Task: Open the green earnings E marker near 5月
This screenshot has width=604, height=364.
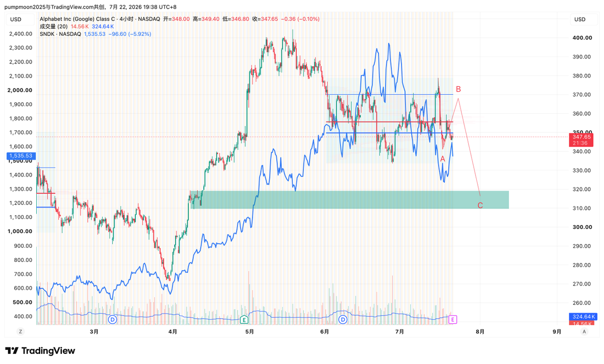Action: [244, 319]
